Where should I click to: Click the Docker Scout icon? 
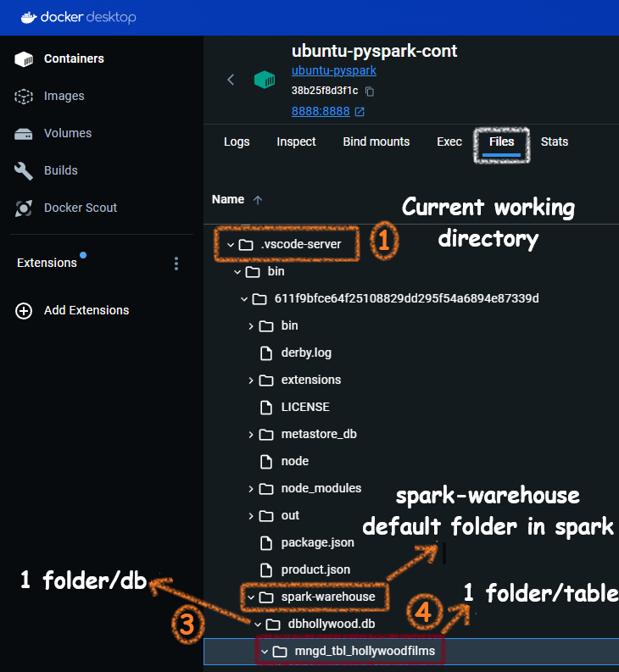click(24, 208)
